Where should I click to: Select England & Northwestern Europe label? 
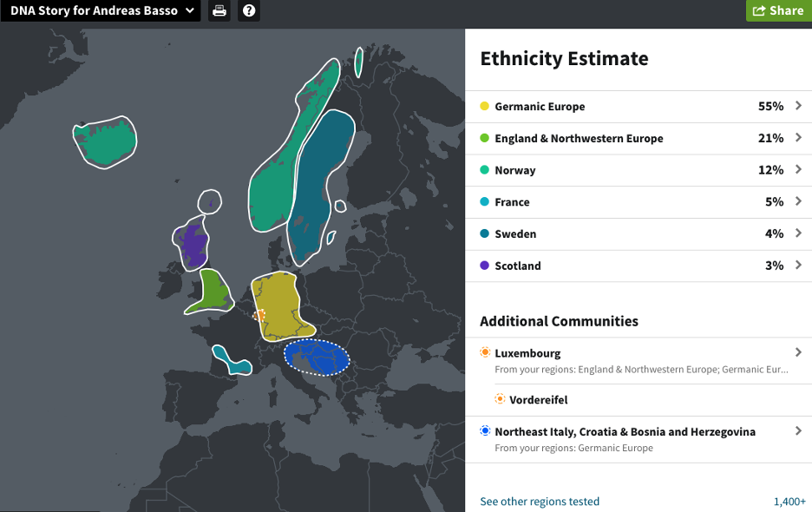pos(579,138)
